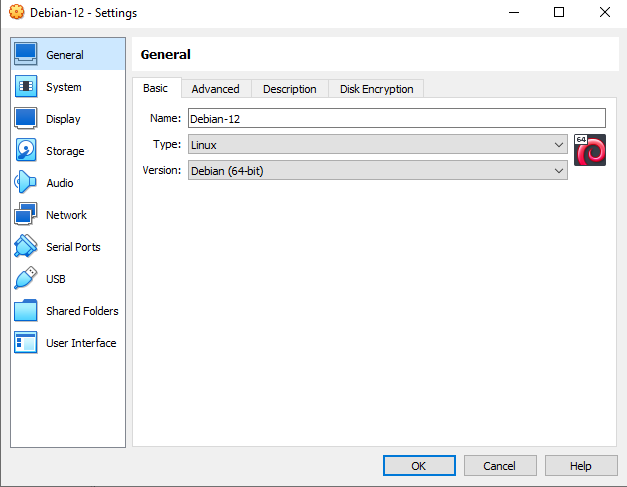Switch to the Advanced tab
This screenshot has width=627, height=487.
point(215,89)
